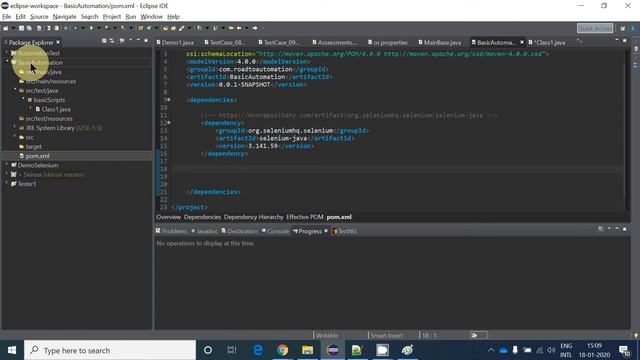Viewport: 640px width, 360px height.
Task: Close the Package Explorer view
Action: 58,42
